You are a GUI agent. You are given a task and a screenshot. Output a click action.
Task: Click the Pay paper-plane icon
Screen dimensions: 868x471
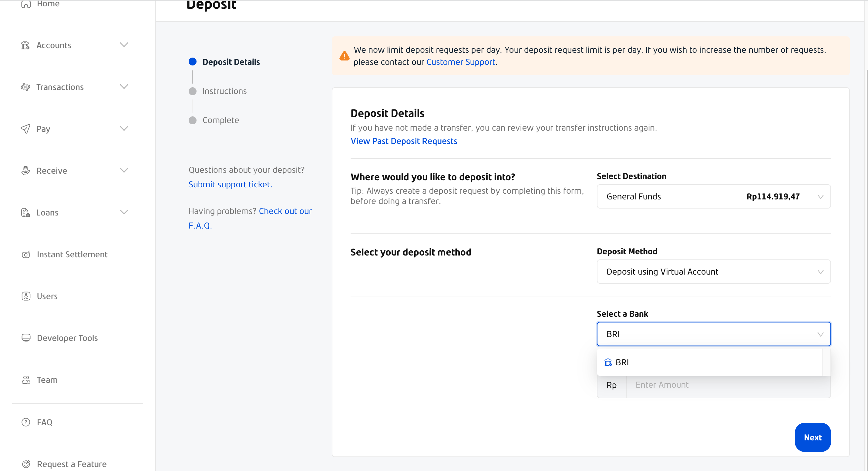(x=25, y=129)
